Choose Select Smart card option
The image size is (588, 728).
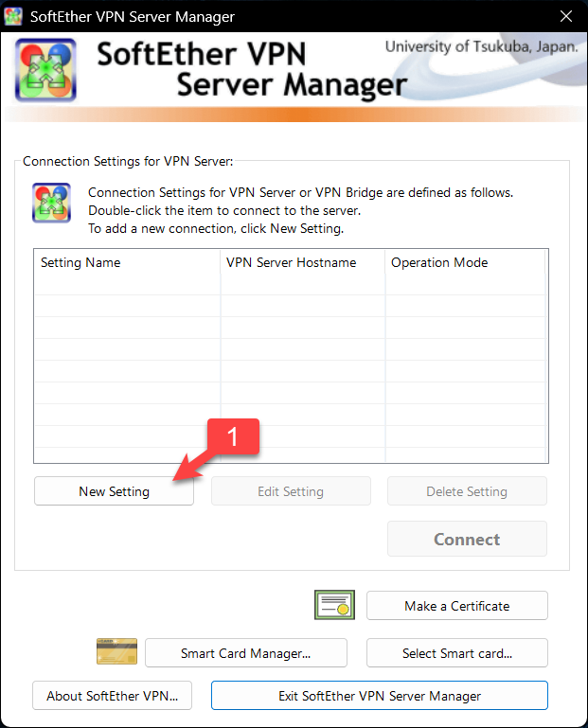pos(457,653)
